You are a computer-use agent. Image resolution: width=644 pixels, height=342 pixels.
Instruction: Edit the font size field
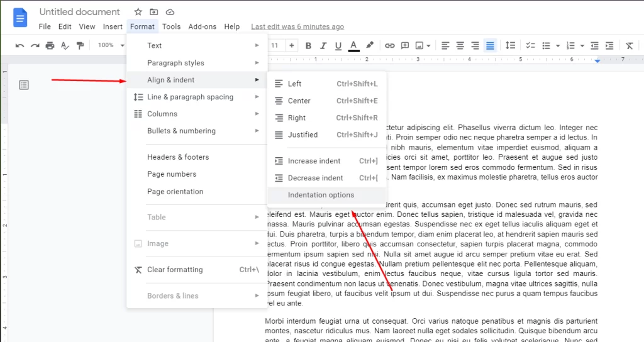275,45
